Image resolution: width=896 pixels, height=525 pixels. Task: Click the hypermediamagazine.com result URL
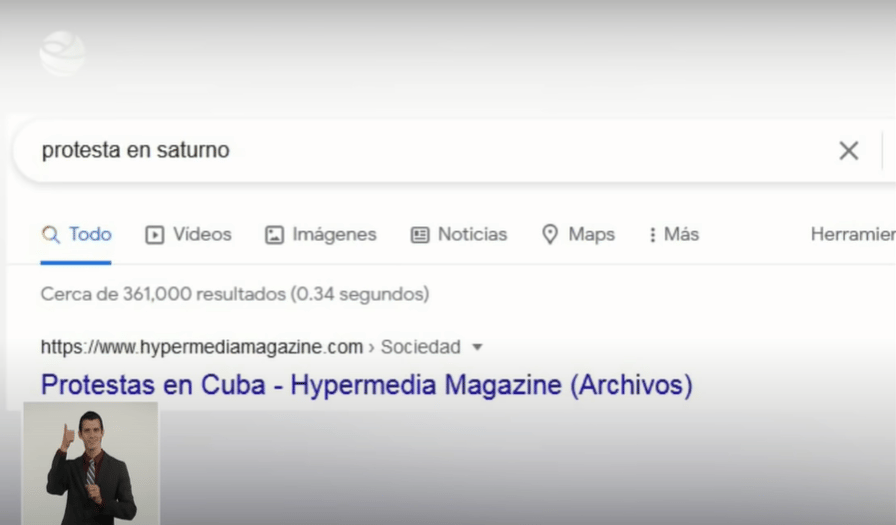(x=202, y=347)
